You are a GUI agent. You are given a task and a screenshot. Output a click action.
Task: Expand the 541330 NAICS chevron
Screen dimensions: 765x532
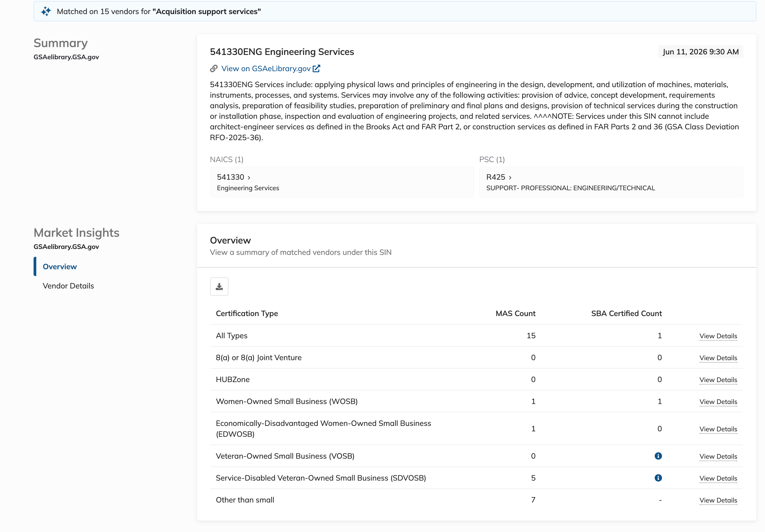[249, 178]
